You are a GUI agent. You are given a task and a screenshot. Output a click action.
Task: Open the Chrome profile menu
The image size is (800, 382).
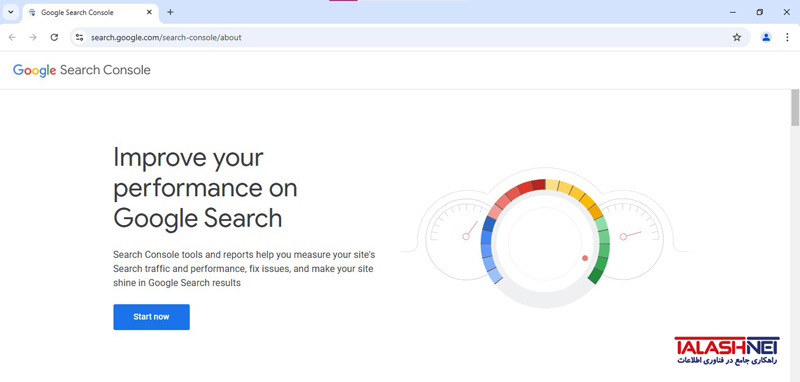pyautogui.click(x=766, y=37)
